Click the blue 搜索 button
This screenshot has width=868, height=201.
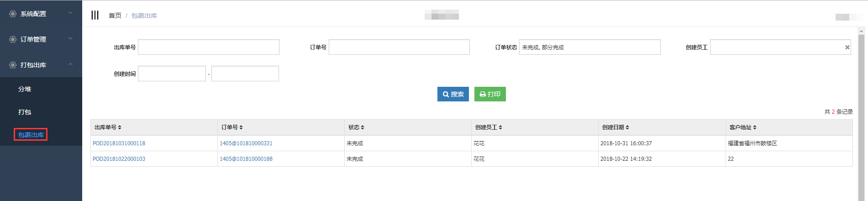point(453,94)
